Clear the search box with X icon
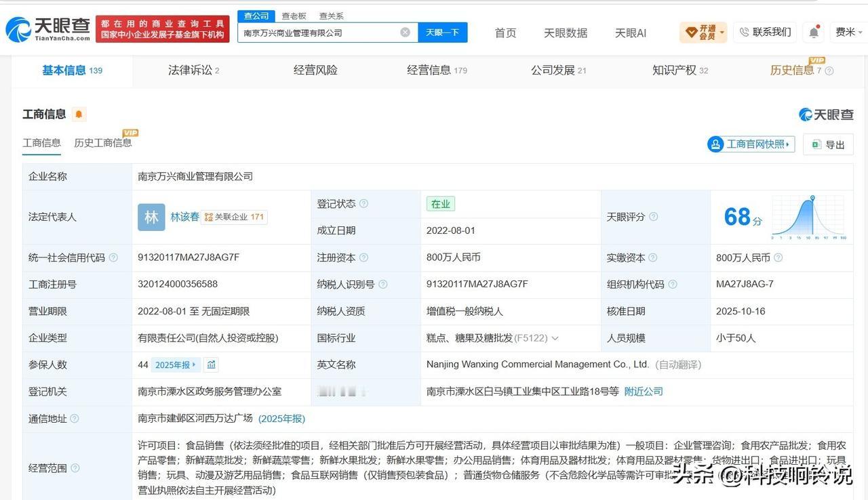This screenshot has height=500, width=868. pyautogui.click(x=405, y=32)
